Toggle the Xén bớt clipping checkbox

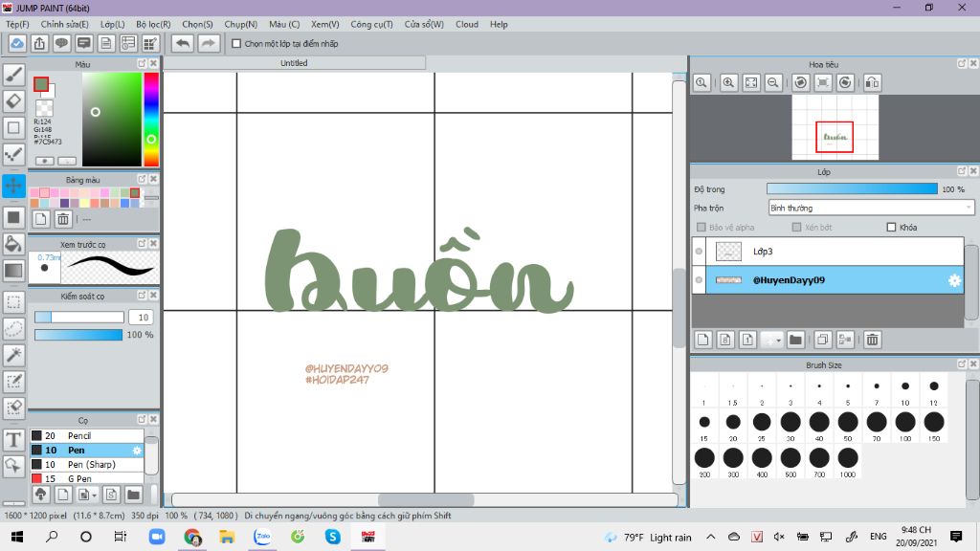pos(796,228)
